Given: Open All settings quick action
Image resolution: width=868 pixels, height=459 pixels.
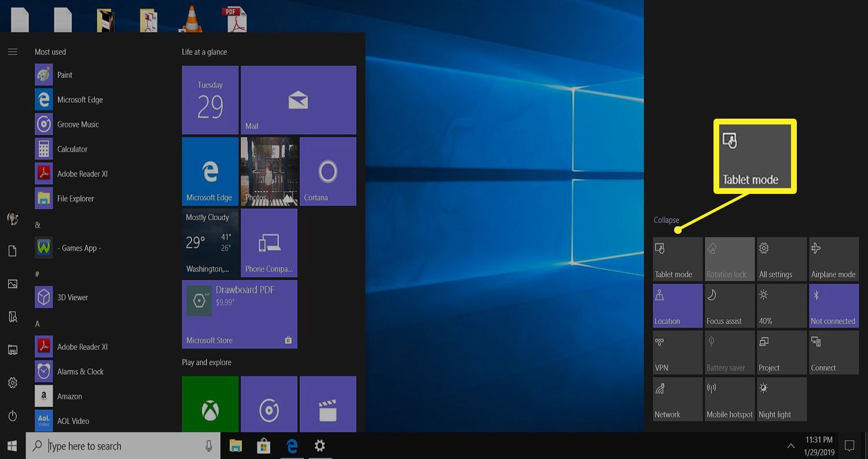Looking at the screenshot, I should (782, 259).
